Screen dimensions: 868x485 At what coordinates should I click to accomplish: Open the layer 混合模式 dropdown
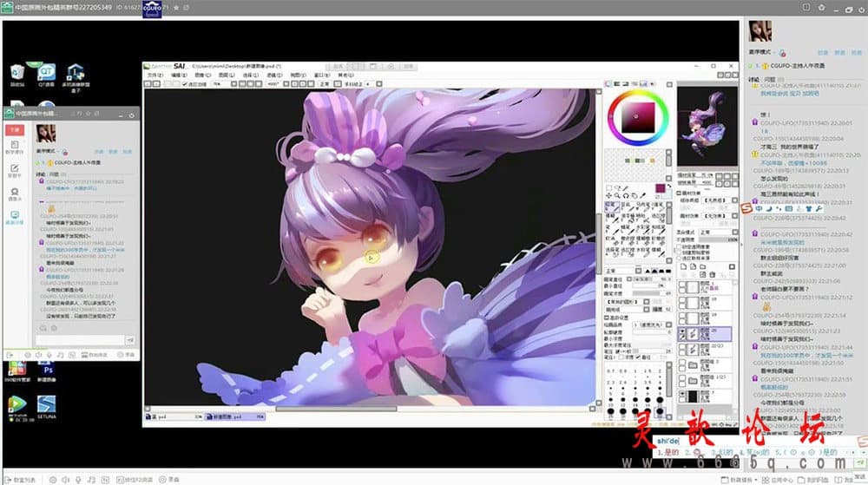pos(719,233)
